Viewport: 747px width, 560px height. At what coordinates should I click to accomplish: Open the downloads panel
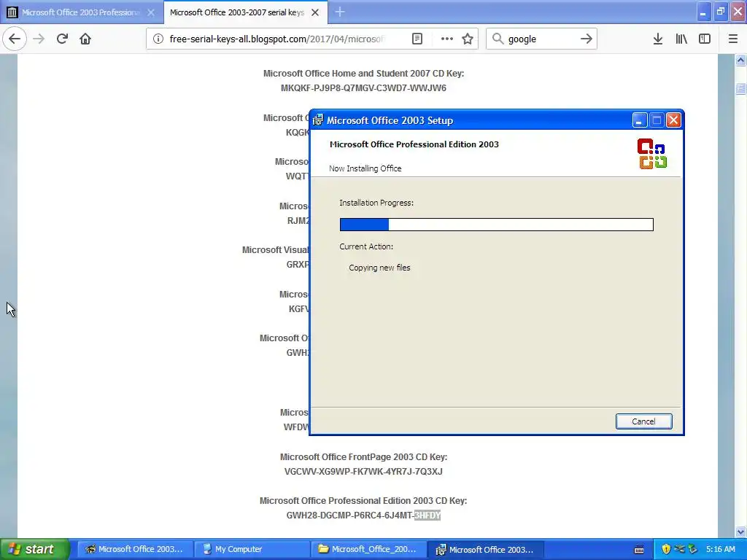coord(658,39)
